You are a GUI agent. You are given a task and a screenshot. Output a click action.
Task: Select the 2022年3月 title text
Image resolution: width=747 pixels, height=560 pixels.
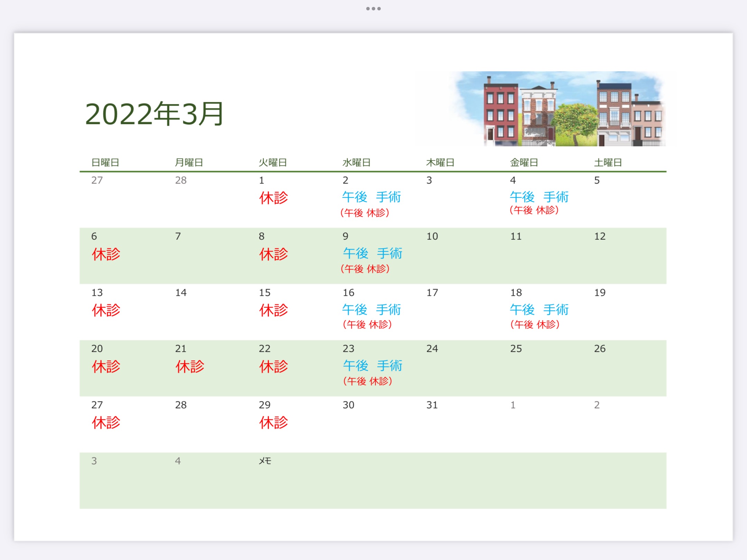coord(154,114)
